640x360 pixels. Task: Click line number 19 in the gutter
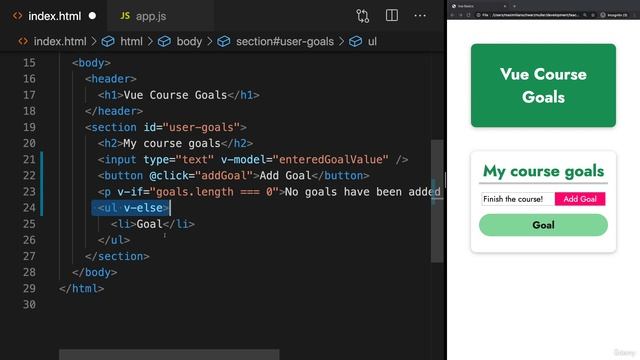(29, 127)
